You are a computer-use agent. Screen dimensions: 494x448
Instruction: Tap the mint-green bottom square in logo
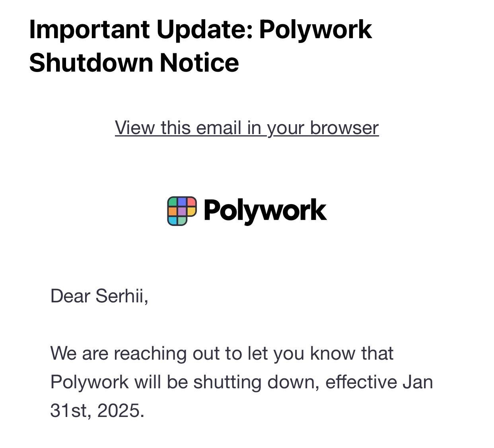[182, 220]
